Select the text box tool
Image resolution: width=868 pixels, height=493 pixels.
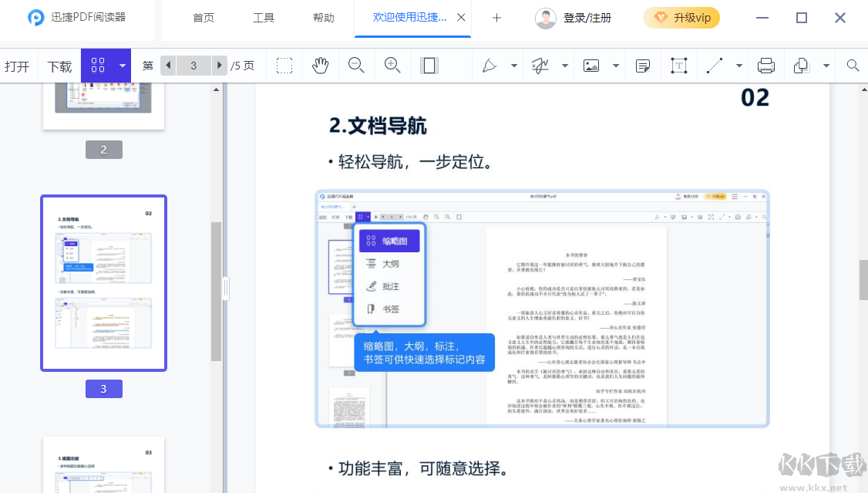679,66
